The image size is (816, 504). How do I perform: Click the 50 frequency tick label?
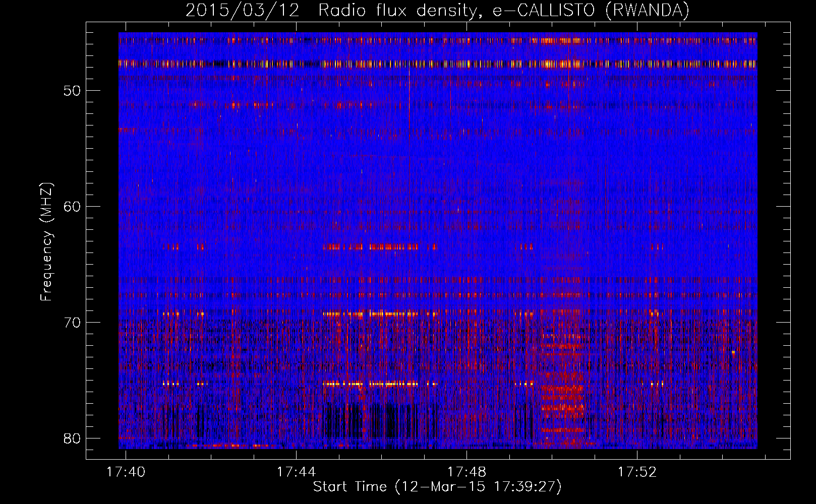(x=72, y=91)
